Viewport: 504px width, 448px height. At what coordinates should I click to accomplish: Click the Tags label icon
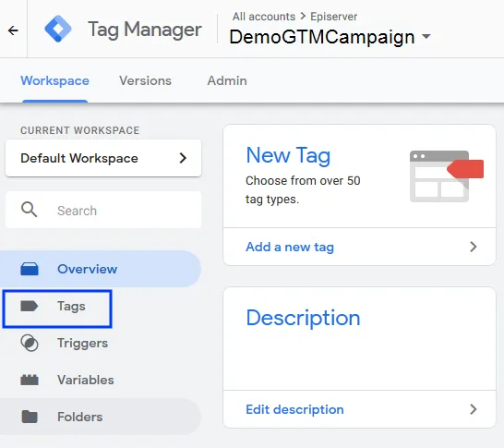click(30, 306)
